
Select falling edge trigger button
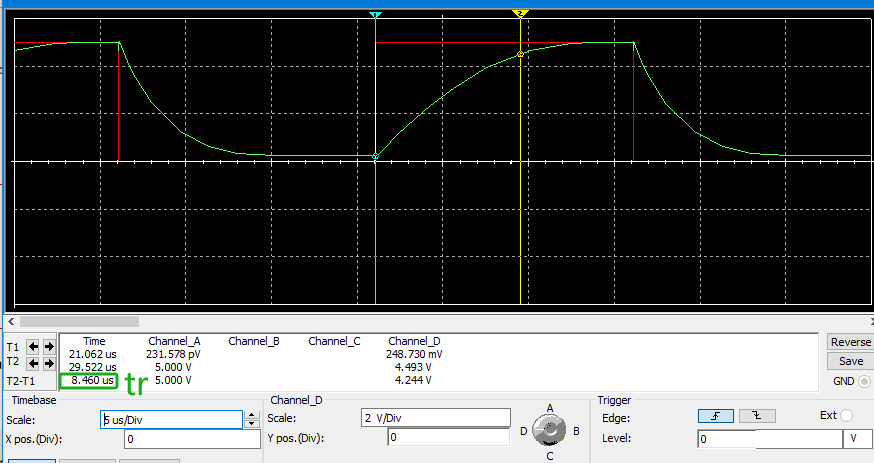pos(757,416)
